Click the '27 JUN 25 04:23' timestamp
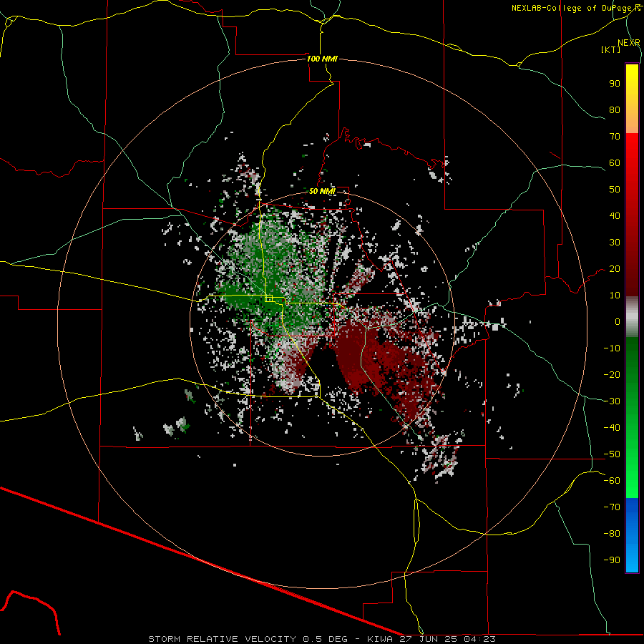 pyautogui.click(x=447, y=639)
